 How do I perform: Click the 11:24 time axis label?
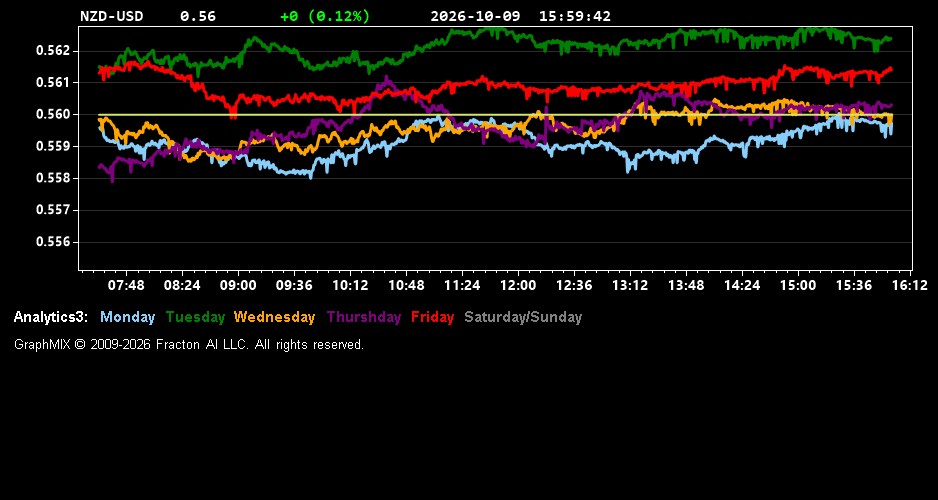[462, 286]
